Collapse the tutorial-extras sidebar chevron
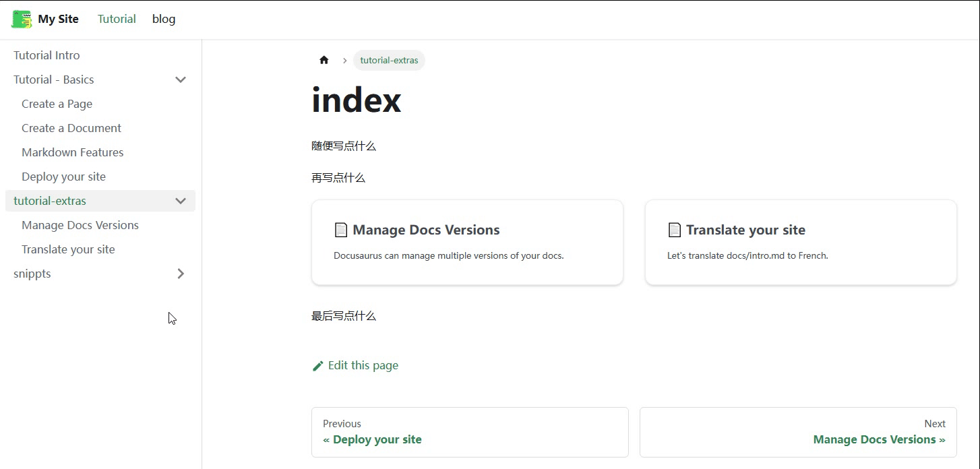 pyautogui.click(x=181, y=201)
